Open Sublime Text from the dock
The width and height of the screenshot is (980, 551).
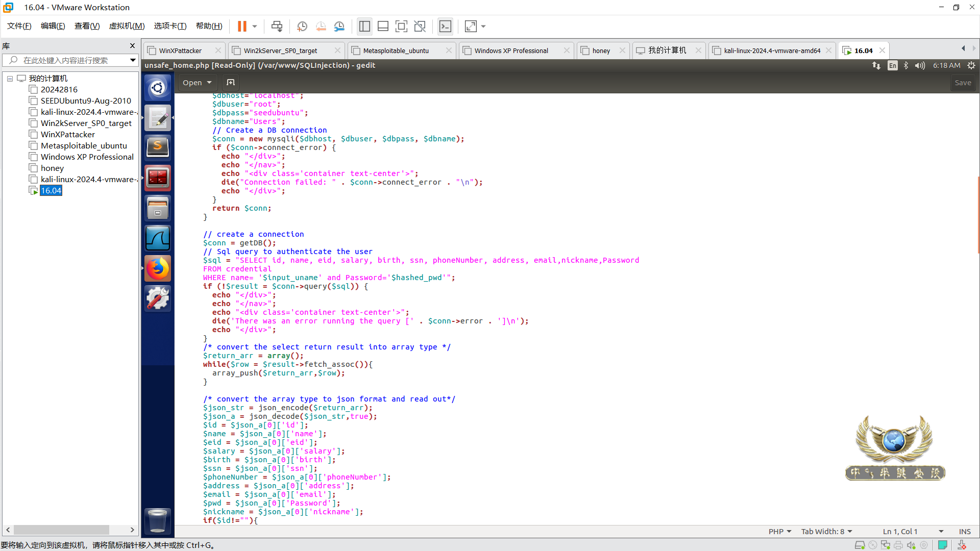coord(158,148)
